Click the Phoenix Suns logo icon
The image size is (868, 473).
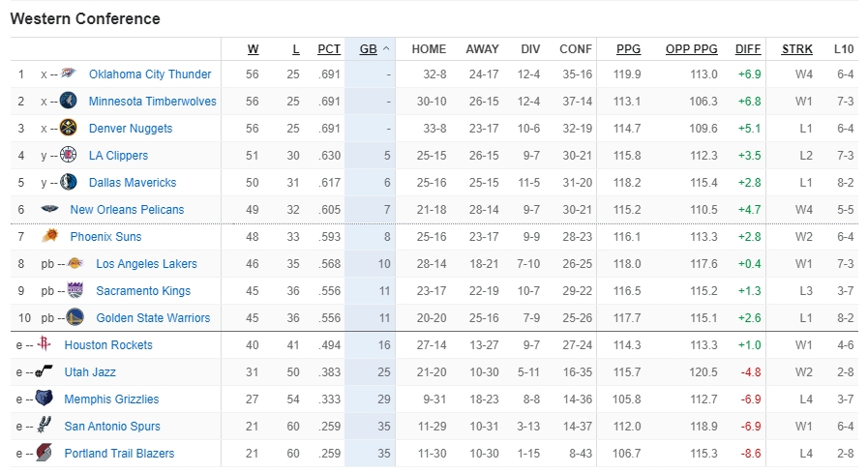[x=49, y=236]
